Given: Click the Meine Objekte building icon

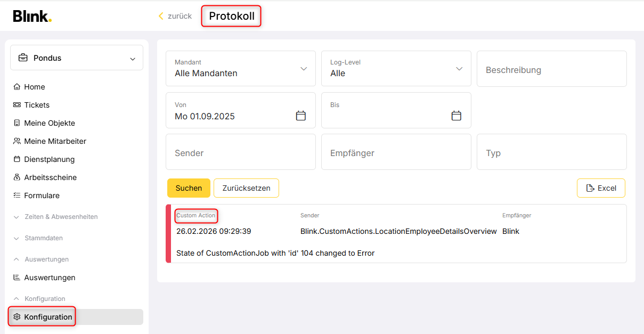Looking at the screenshot, I should tap(17, 123).
